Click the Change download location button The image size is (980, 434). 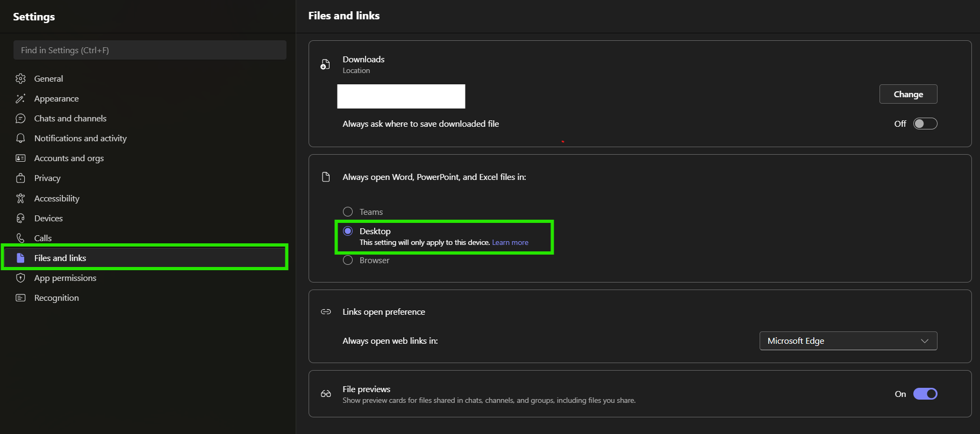pos(908,94)
